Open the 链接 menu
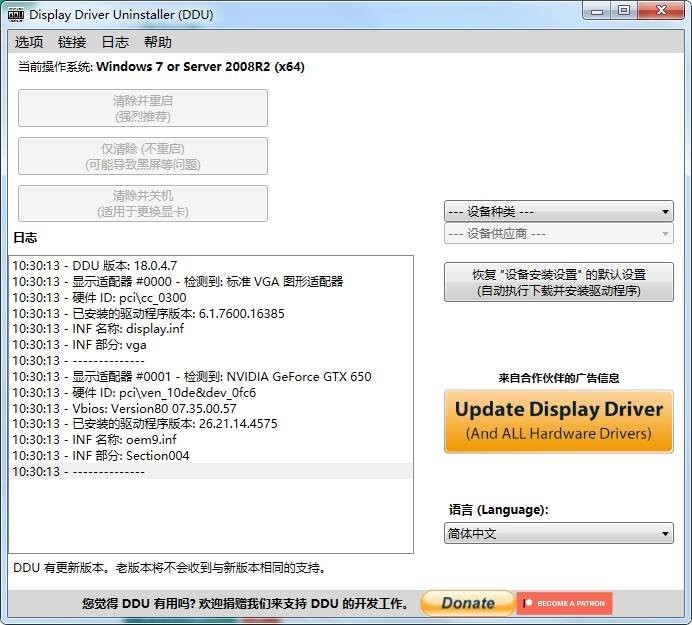 72,42
